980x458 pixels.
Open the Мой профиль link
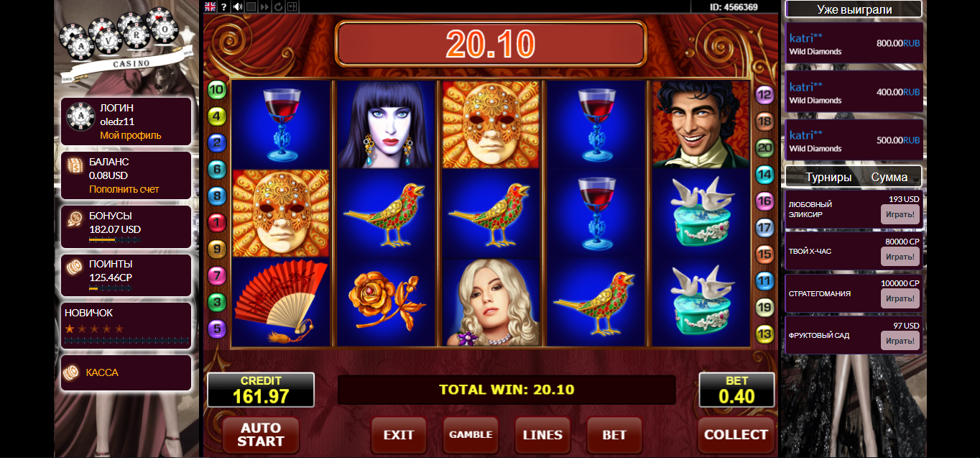tap(131, 135)
